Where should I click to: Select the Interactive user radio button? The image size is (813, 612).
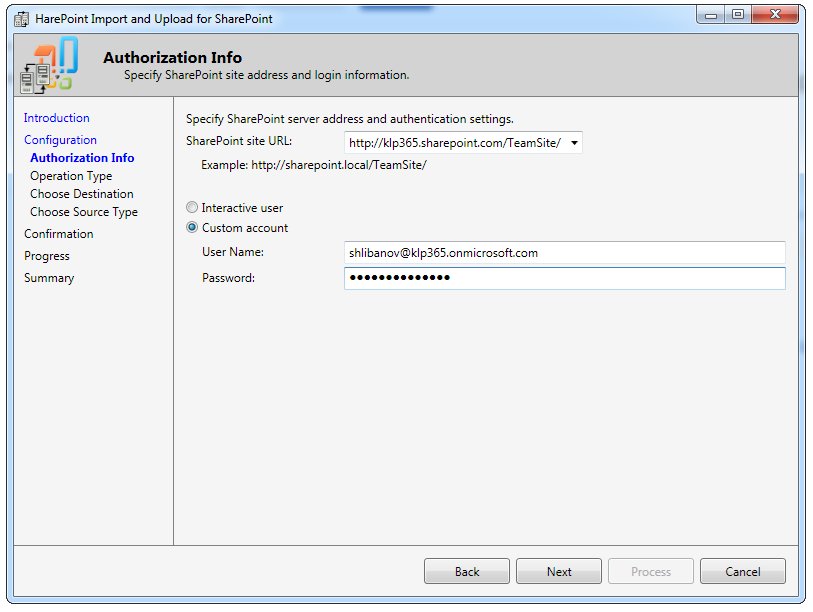coord(192,207)
